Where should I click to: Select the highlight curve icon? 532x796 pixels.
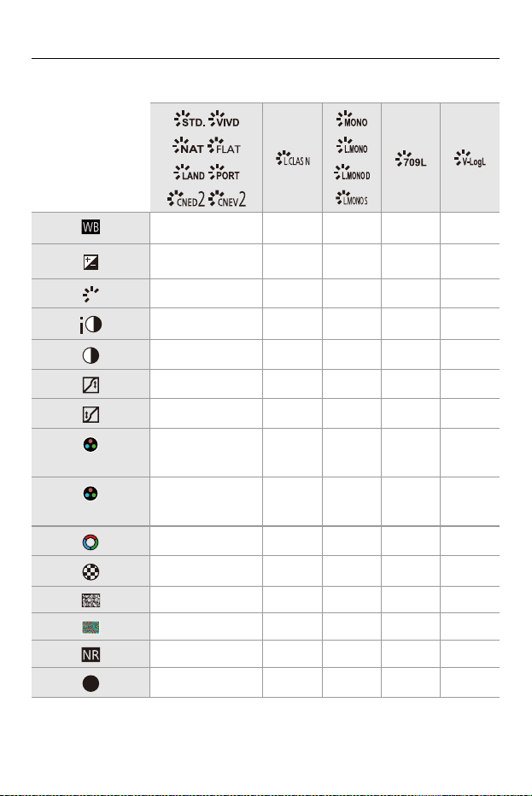pyautogui.click(x=91, y=385)
